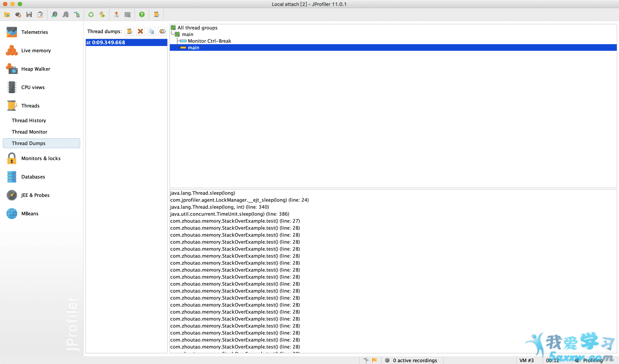
Task: Click the Start Recordings film reel icon
Action: pos(55,15)
